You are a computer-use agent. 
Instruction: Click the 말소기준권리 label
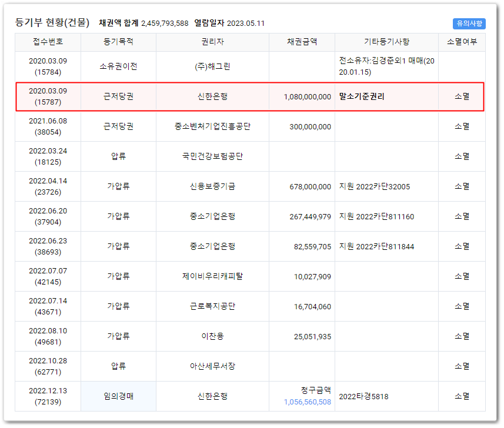click(362, 96)
